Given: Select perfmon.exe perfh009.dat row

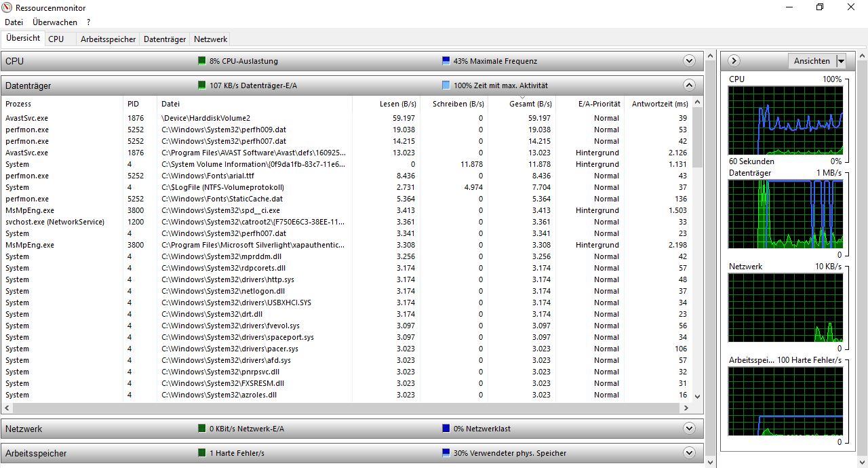Looking at the screenshot, I should 347,130.
